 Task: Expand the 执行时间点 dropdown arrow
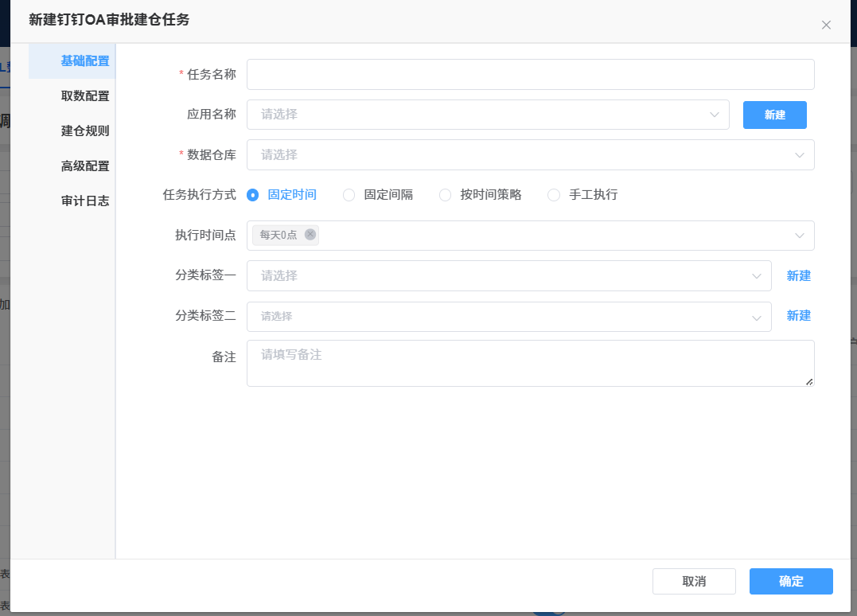pos(799,236)
